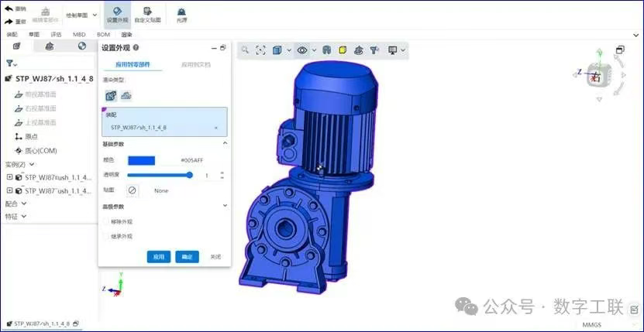This screenshot has height=332, width=644.
Task: Click the view orientation cube icon
Action: point(277,50)
